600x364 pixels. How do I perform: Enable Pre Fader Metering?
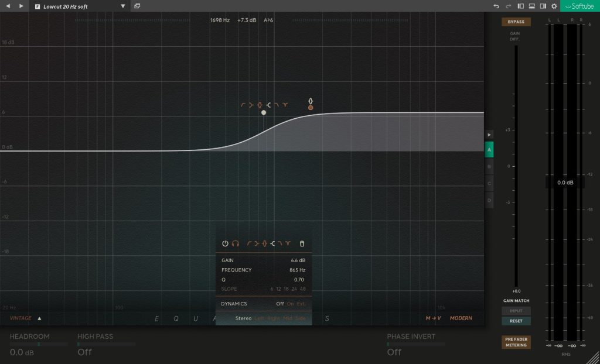coord(516,342)
